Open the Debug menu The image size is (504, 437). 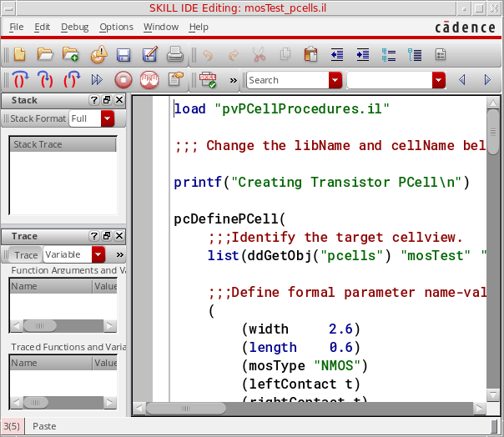point(74,27)
